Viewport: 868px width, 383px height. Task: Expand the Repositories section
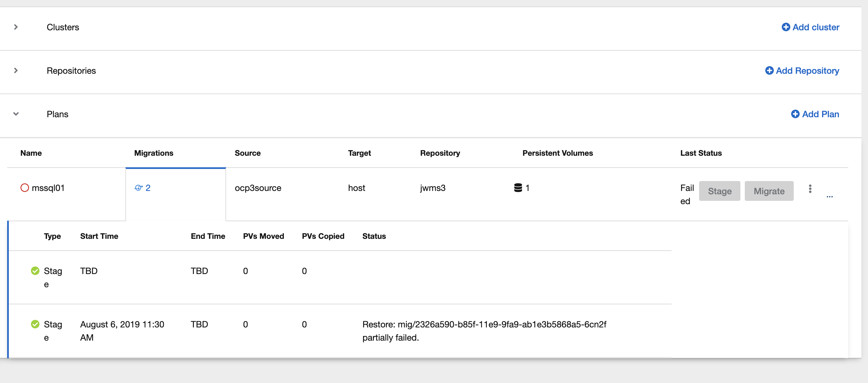(x=15, y=70)
